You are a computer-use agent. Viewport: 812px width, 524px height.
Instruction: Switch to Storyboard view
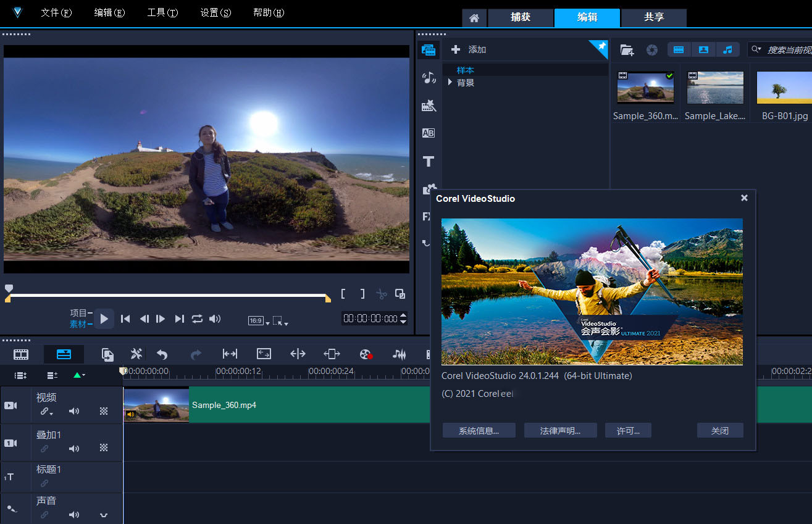(x=21, y=354)
